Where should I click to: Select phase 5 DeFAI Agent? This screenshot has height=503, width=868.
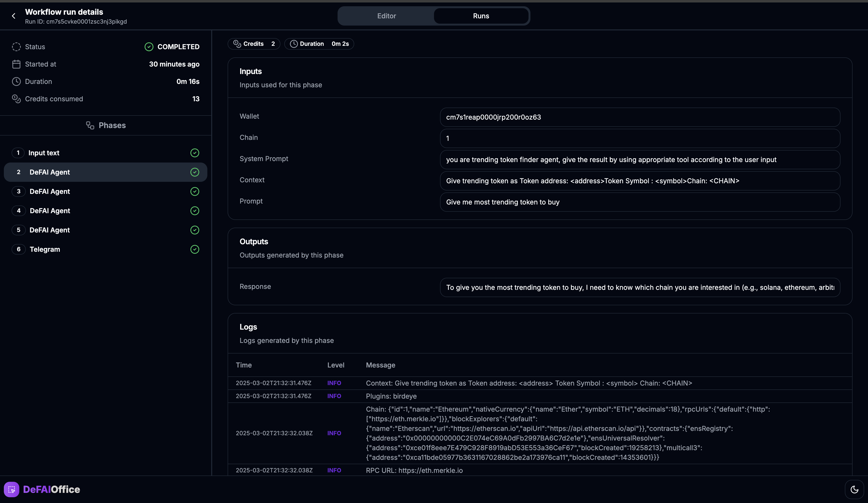click(50, 230)
